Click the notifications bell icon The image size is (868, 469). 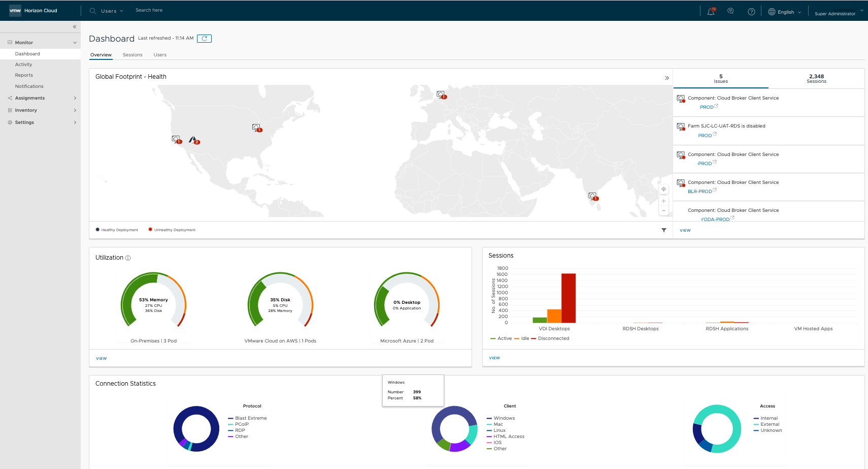pos(711,12)
